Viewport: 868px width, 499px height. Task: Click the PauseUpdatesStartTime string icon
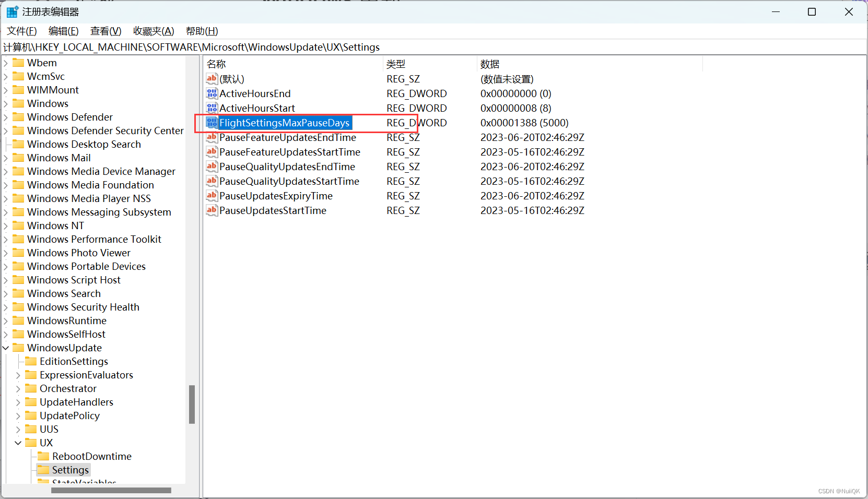212,210
